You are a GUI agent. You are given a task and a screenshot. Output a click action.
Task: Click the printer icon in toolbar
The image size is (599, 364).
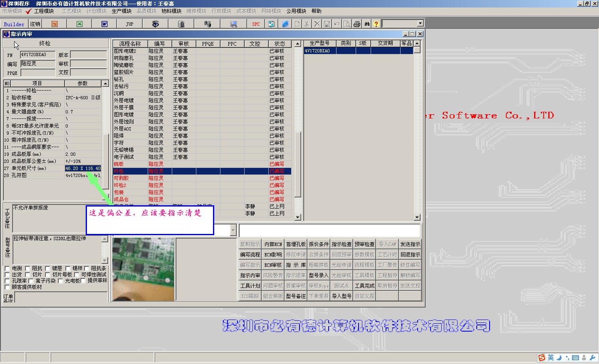pos(357,24)
